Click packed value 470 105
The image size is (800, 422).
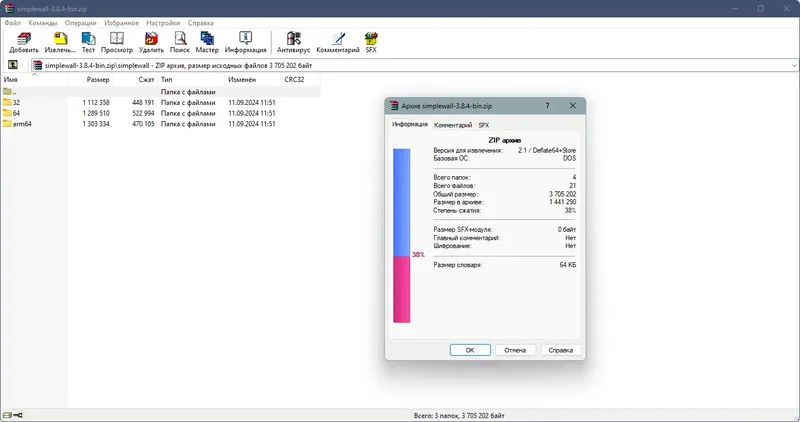pos(143,124)
